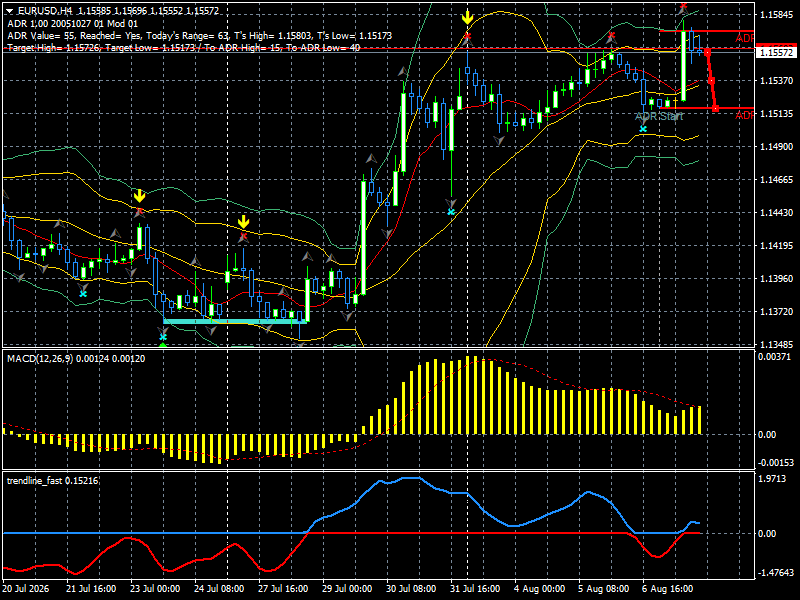Click time axis label 4 Aug 00:00
800x600 pixels.
(x=539, y=589)
